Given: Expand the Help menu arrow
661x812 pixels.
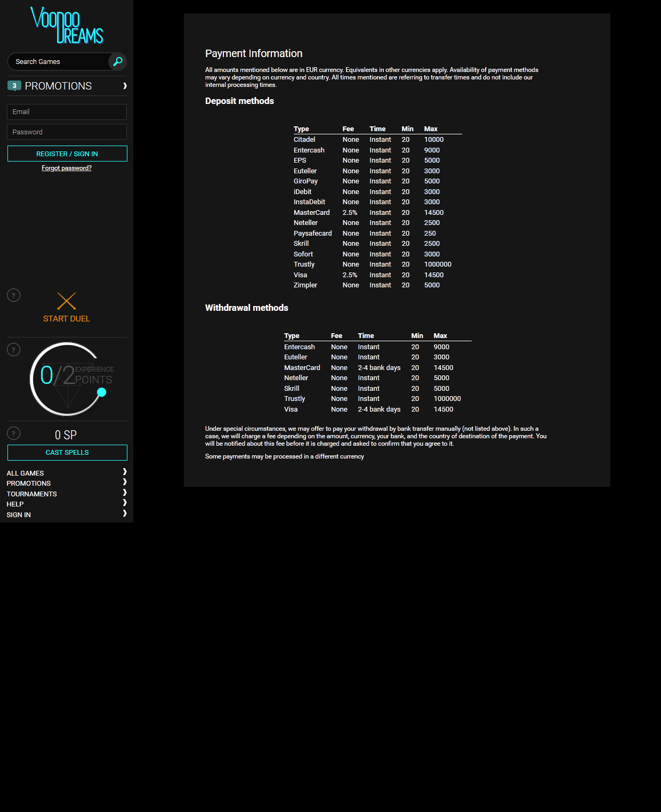Looking at the screenshot, I should tap(125, 503).
